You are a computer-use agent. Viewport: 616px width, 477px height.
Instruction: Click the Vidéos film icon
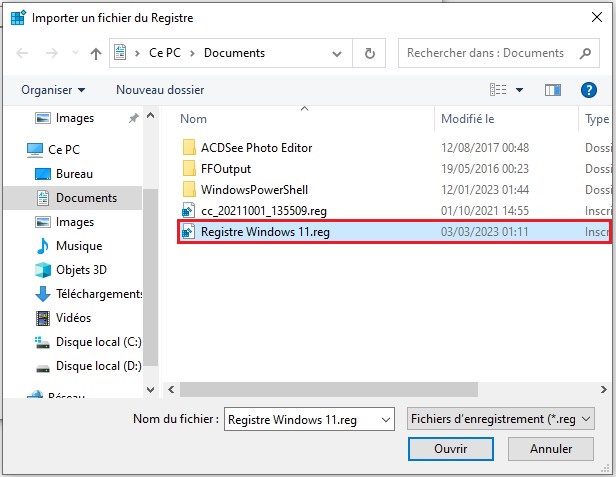tap(42, 318)
